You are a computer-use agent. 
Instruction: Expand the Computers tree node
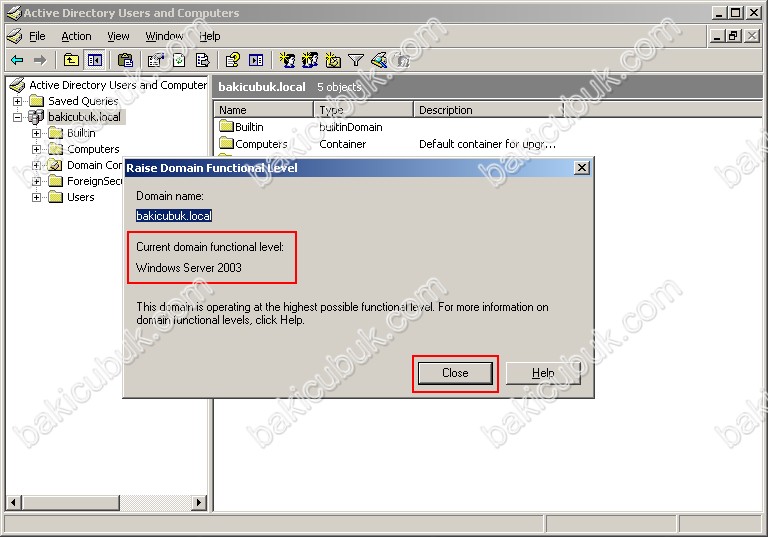(x=36, y=149)
